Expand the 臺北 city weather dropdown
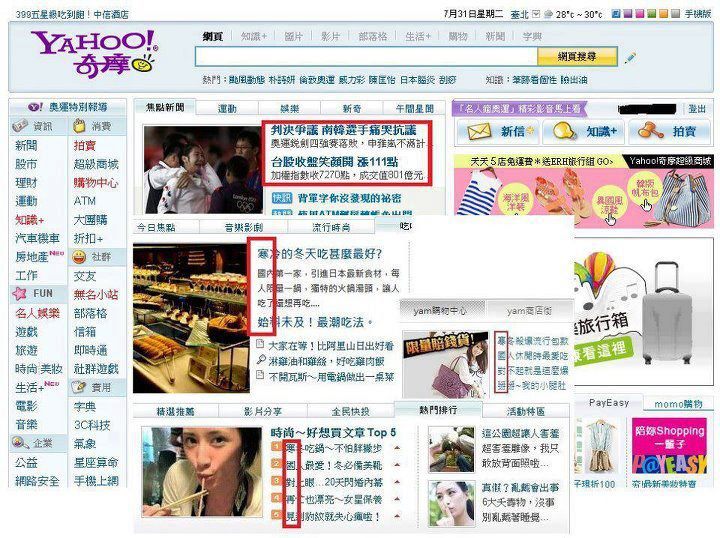 click(536, 14)
